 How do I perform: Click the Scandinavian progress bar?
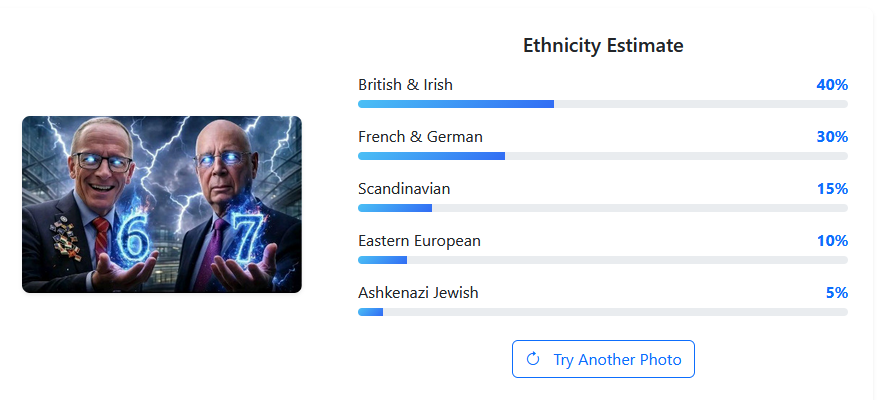[602, 208]
